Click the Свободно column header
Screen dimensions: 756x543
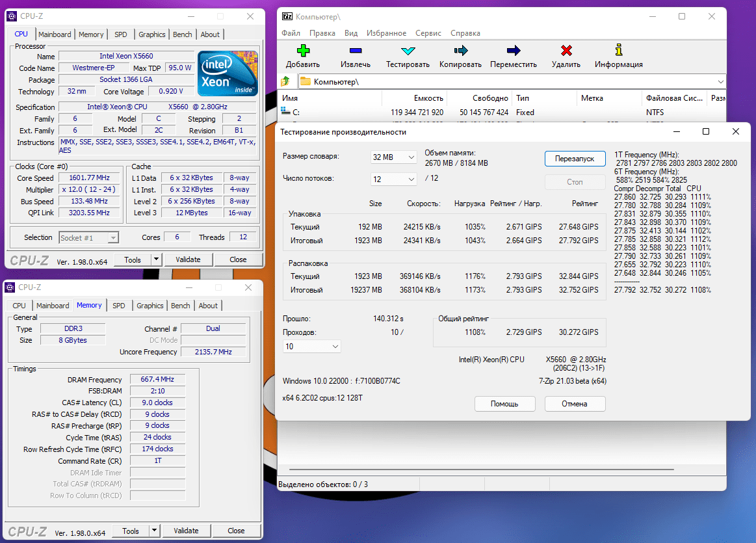pyautogui.click(x=480, y=98)
